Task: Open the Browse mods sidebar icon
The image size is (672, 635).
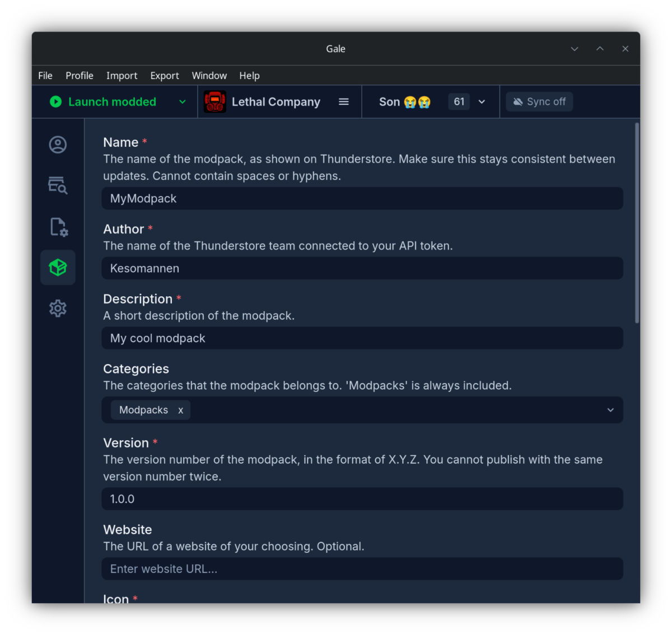Action: click(x=58, y=185)
